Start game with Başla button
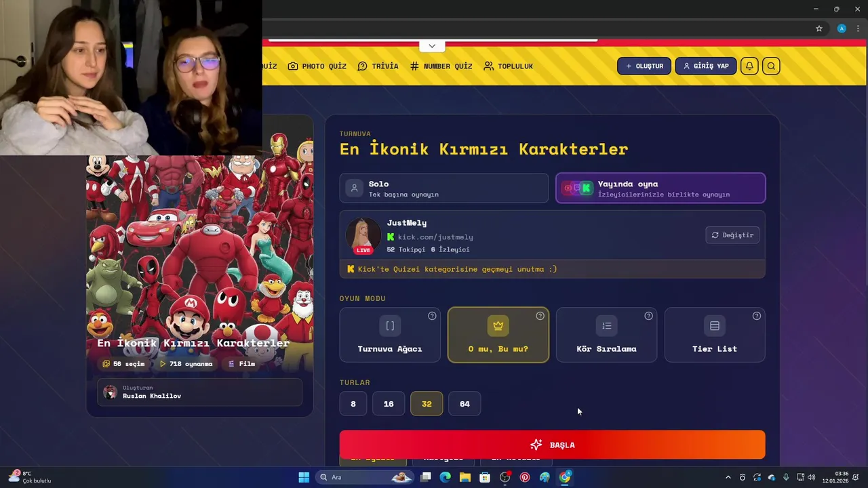 point(552,445)
